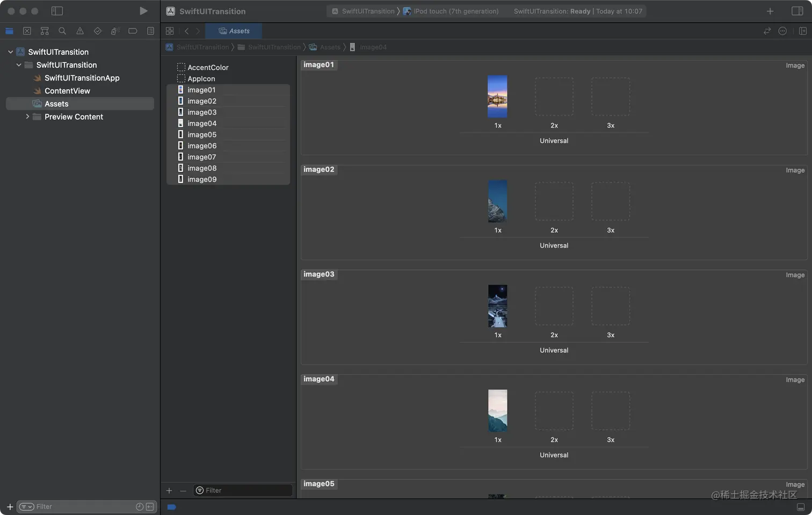
Task: Expand the Preview Content folder
Action: point(27,117)
